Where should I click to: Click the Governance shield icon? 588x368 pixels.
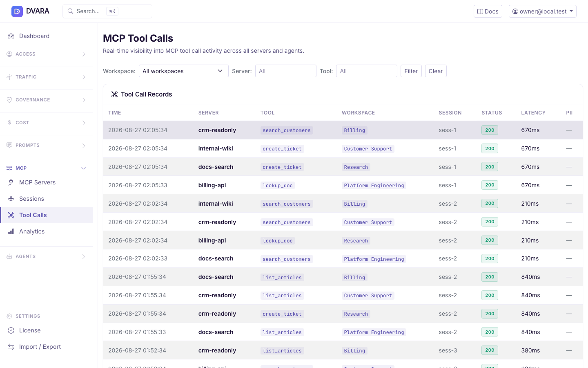[x=9, y=100]
